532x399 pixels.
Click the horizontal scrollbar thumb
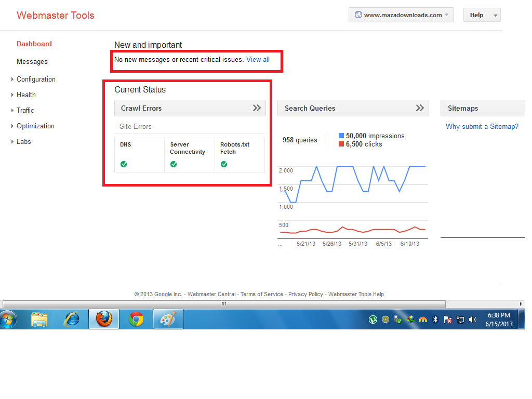(x=224, y=304)
